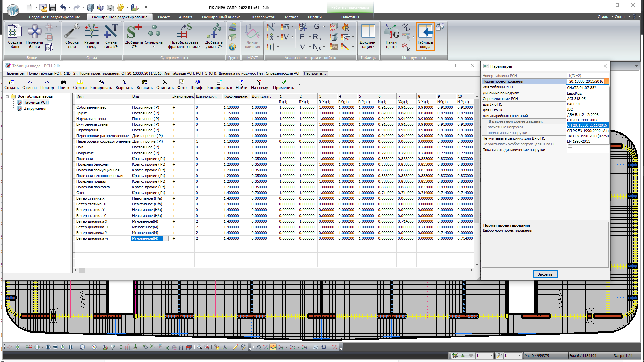Image resolution: width=644 pixels, height=362 pixels.
Task: Open the Нормы проектирования dropdown arrow
Action: click(x=607, y=81)
